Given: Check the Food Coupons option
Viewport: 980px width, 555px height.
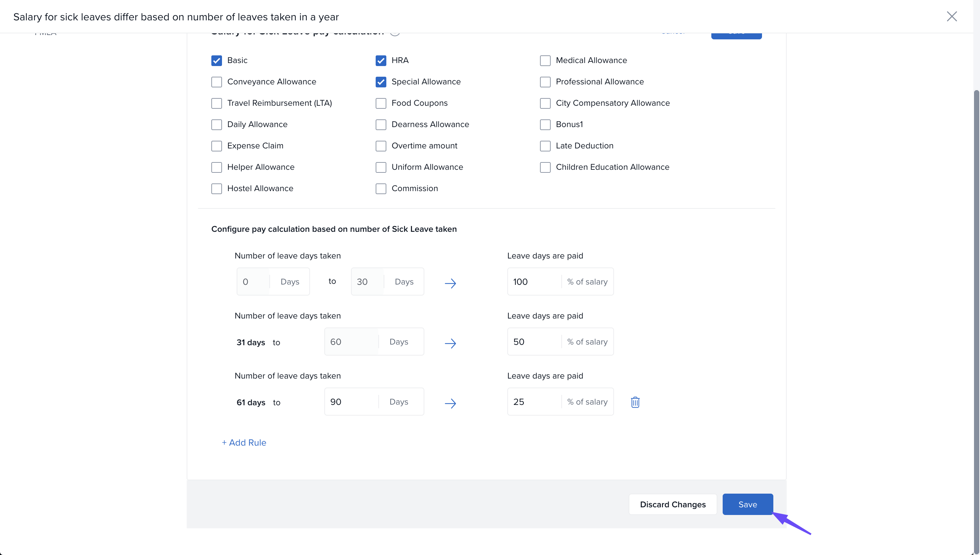Looking at the screenshot, I should 380,103.
